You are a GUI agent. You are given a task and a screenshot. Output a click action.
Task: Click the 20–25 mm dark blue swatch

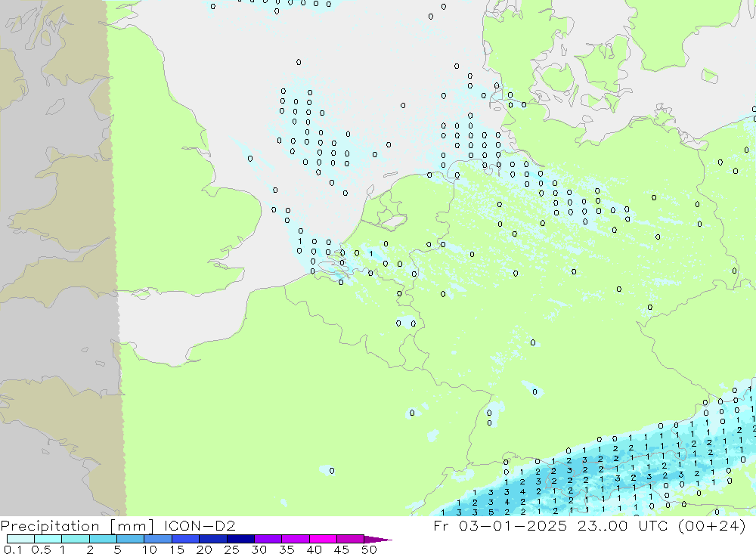[x=213, y=539]
